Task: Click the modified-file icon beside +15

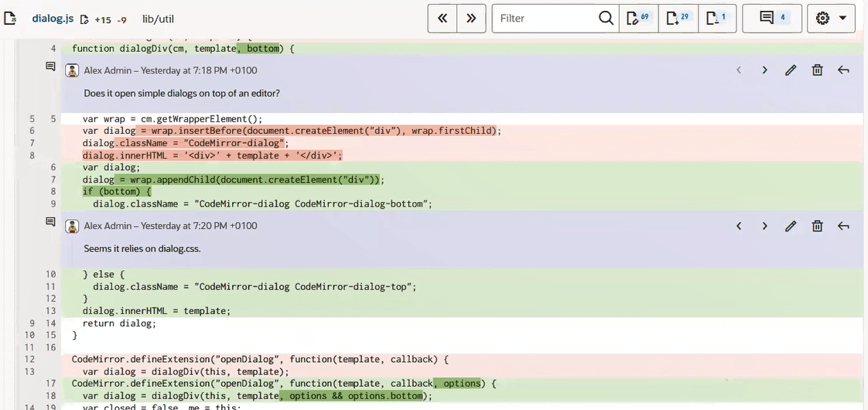Action: click(84, 19)
